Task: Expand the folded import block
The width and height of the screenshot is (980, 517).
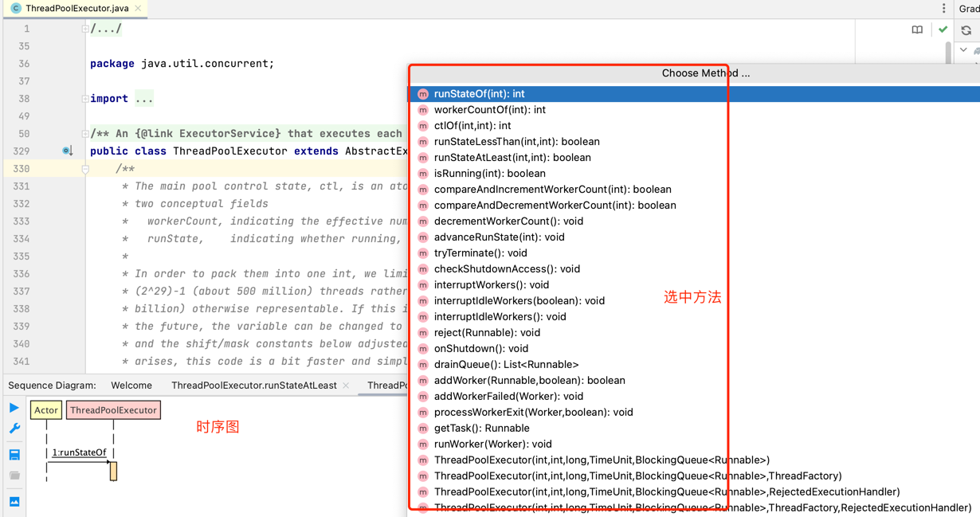Action: click(x=85, y=99)
